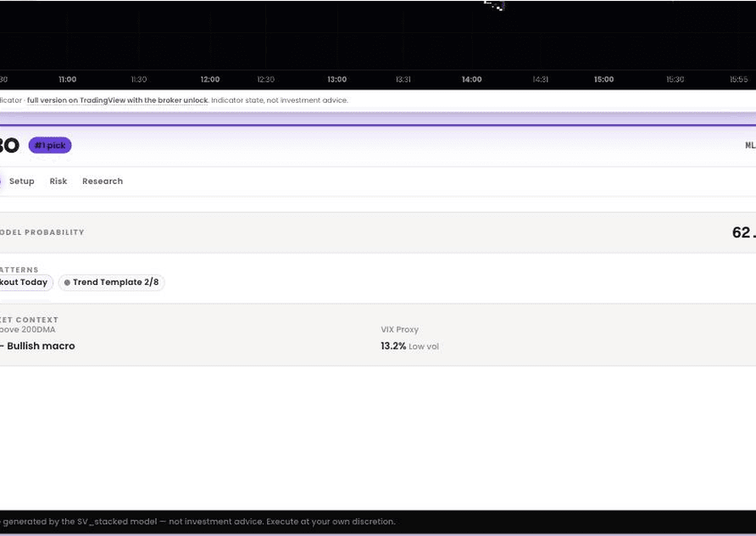Click the 62 probability value

click(743, 232)
